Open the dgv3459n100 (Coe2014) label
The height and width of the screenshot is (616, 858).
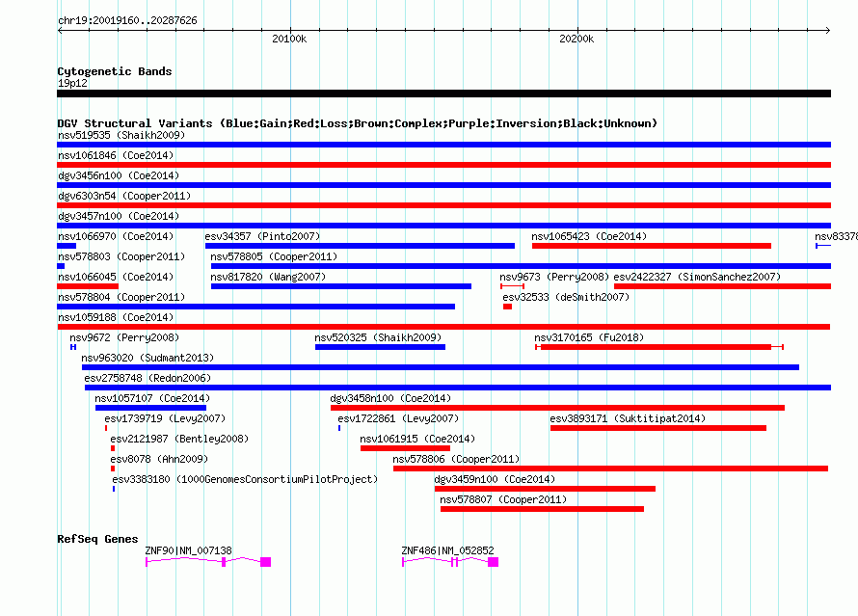coord(495,479)
